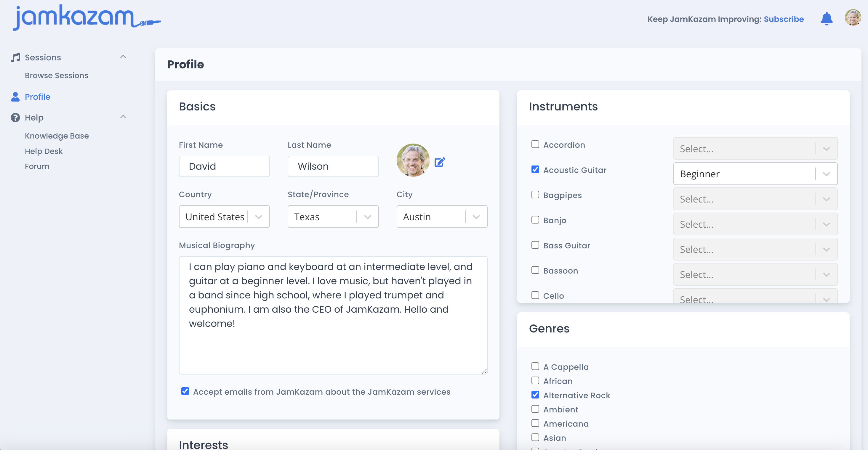The width and height of the screenshot is (868, 450).
Task: Open Knowledge Base from Help menu
Action: click(57, 136)
